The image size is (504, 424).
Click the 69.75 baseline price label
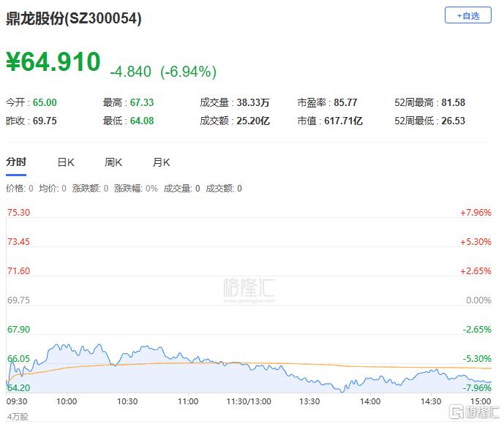pyautogui.click(x=18, y=300)
